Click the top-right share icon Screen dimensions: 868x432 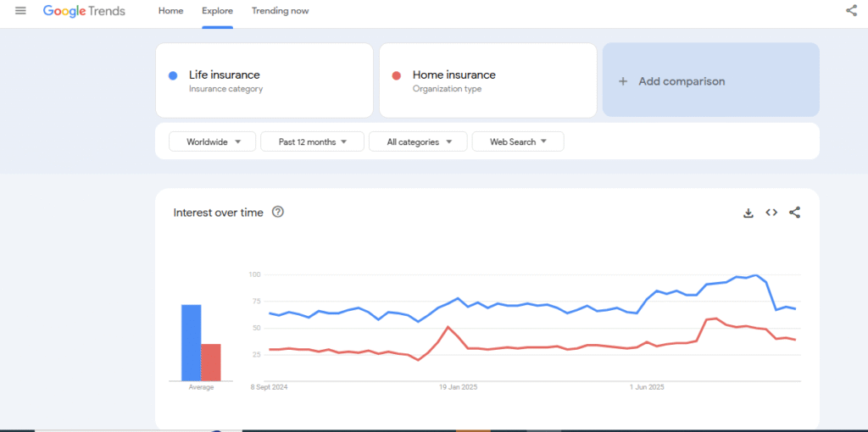[x=851, y=11]
